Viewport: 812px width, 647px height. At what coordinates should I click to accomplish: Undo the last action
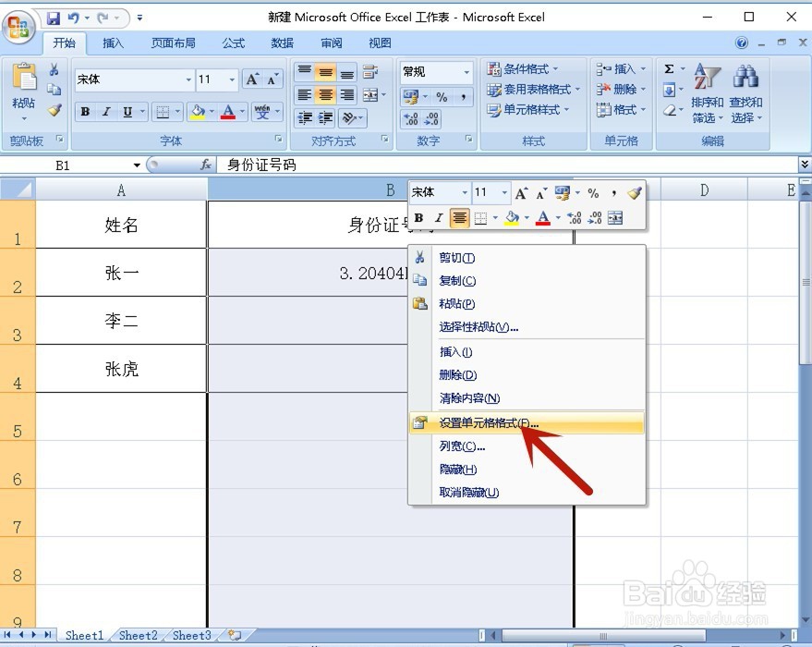pos(74,18)
